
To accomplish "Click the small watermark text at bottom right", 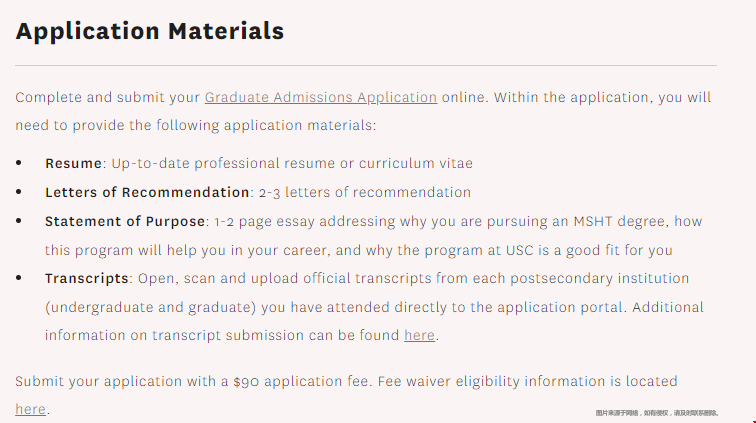I will pos(657,413).
